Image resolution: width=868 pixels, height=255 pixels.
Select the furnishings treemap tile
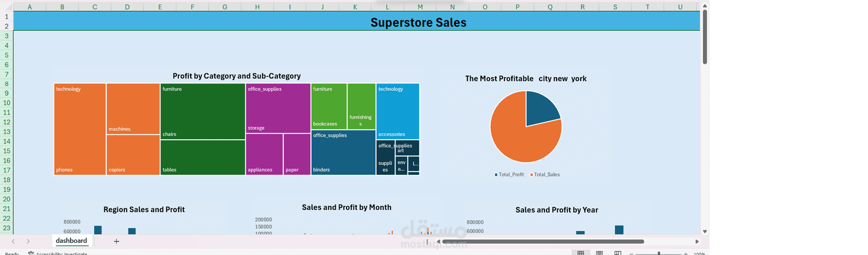click(x=361, y=106)
